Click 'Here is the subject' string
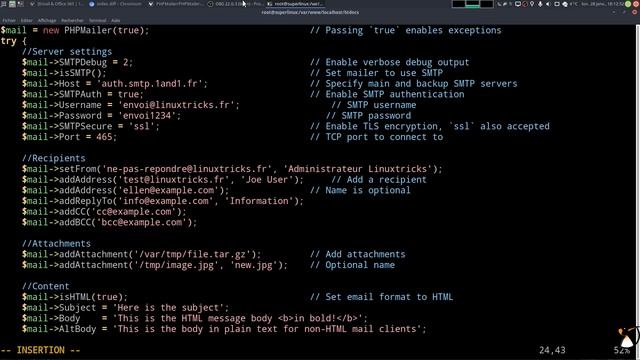This screenshot has width=640, height=360. click(168, 307)
